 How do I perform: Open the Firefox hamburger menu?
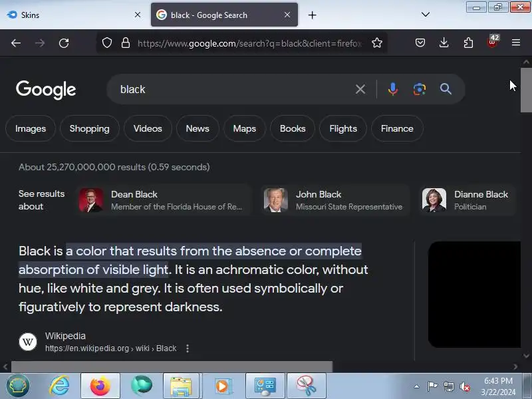[x=516, y=43]
